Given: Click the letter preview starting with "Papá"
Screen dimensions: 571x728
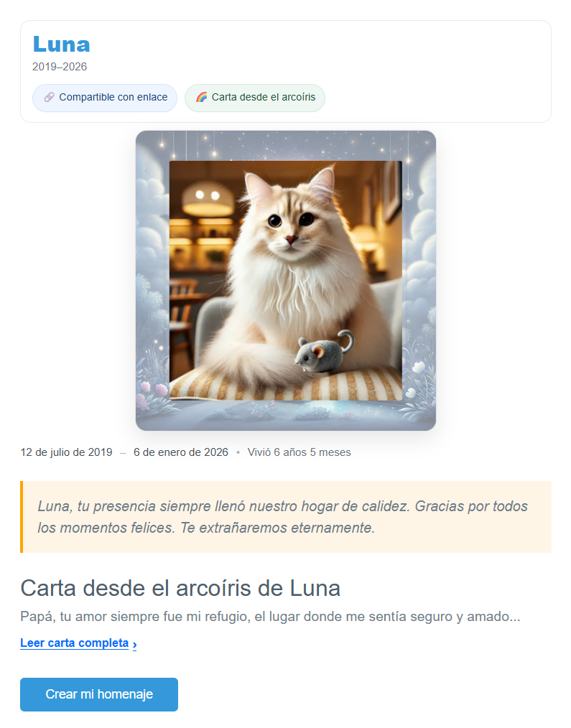Looking at the screenshot, I should point(270,617).
